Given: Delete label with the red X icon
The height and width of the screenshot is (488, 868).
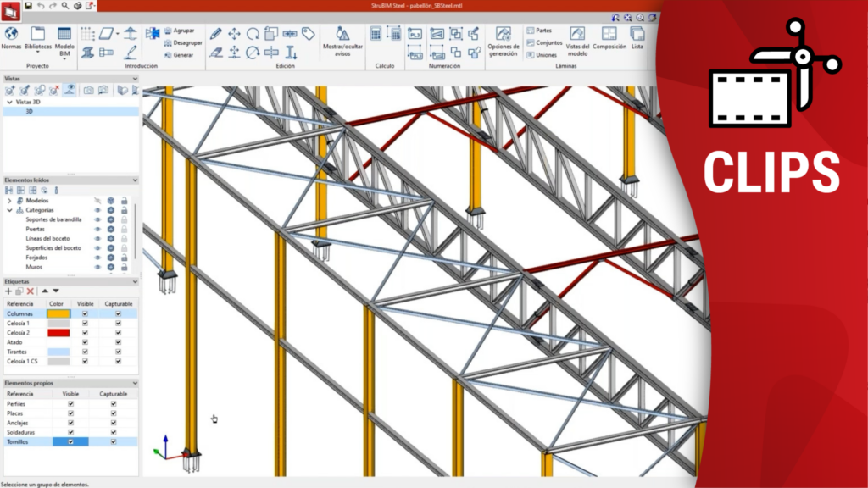Looking at the screenshot, I should click(30, 291).
